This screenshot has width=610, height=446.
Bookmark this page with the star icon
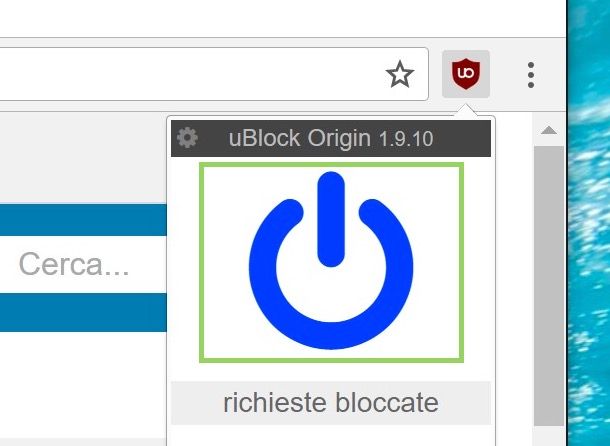tap(400, 74)
